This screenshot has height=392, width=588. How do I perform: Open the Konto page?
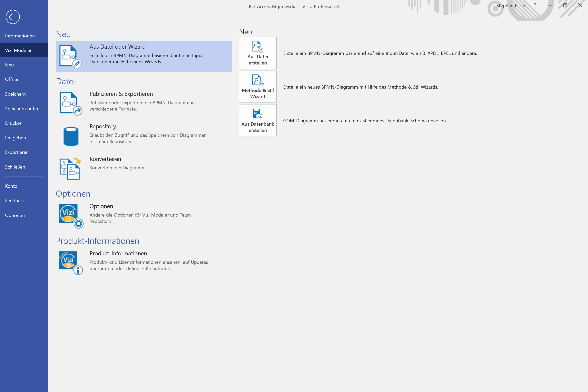(24, 186)
